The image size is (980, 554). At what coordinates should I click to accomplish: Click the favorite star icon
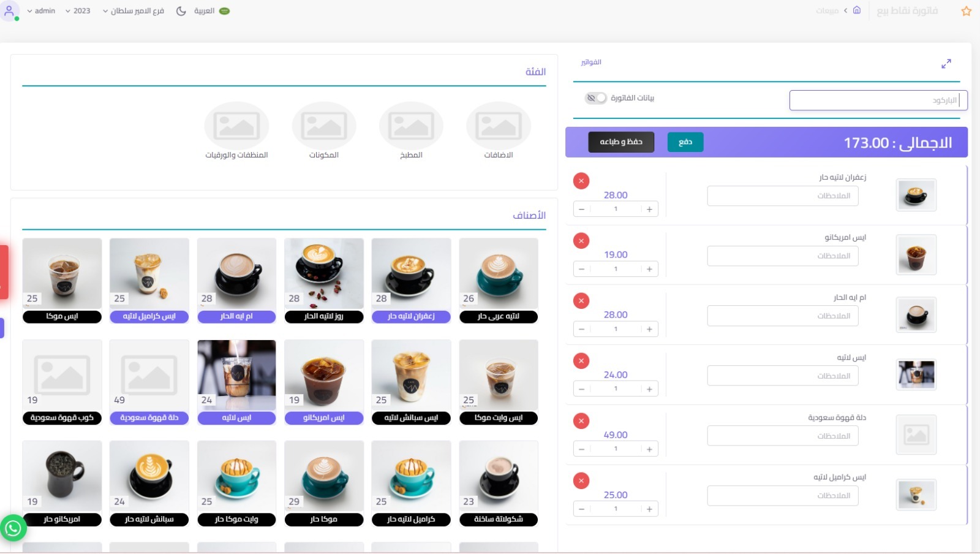966,11
